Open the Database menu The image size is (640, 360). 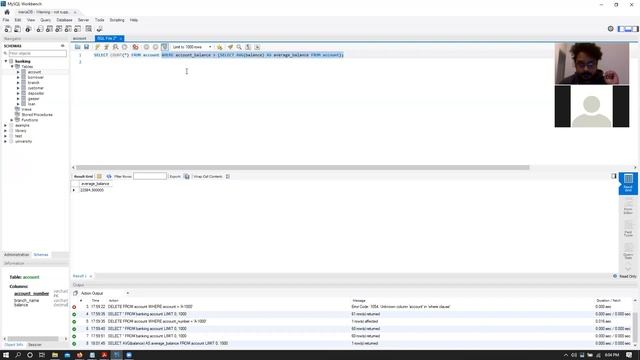(x=64, y=20)
